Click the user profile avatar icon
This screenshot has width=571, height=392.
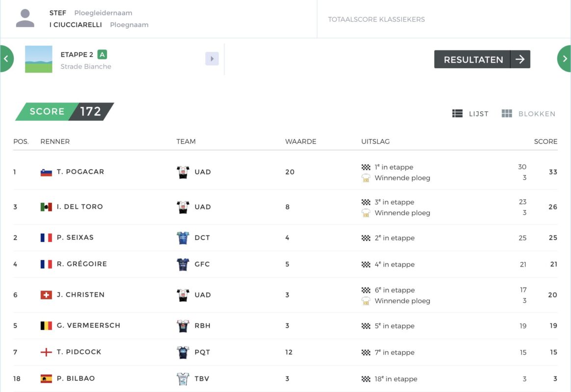[25, 18]
